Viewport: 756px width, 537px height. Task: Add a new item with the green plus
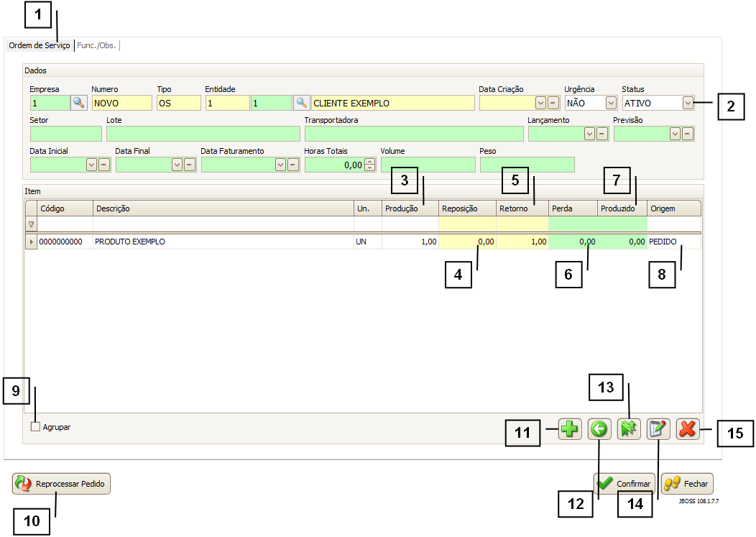pyautogui.click(x=570, y=430)
